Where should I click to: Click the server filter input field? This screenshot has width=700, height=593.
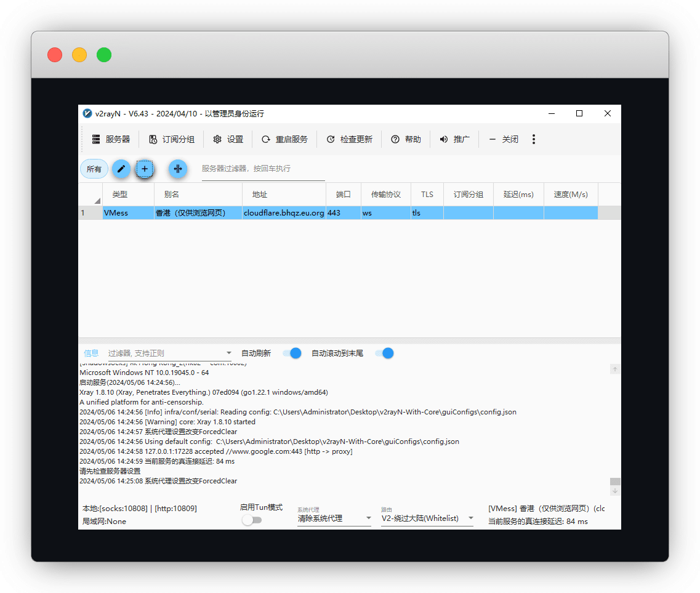263,169
